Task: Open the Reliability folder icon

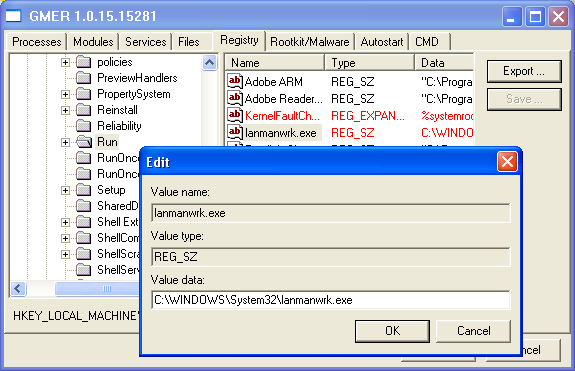Action: coord(84,126)
